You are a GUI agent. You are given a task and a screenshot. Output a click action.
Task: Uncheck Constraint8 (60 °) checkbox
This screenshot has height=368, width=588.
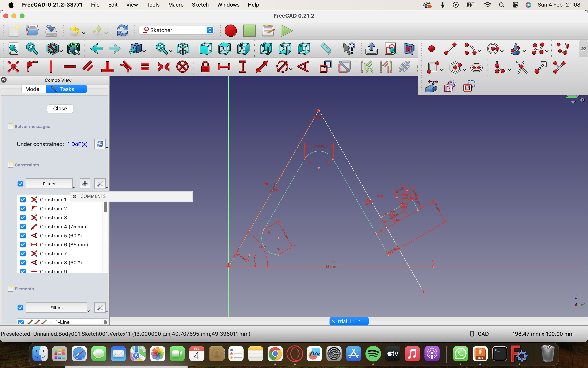[23, 263]
